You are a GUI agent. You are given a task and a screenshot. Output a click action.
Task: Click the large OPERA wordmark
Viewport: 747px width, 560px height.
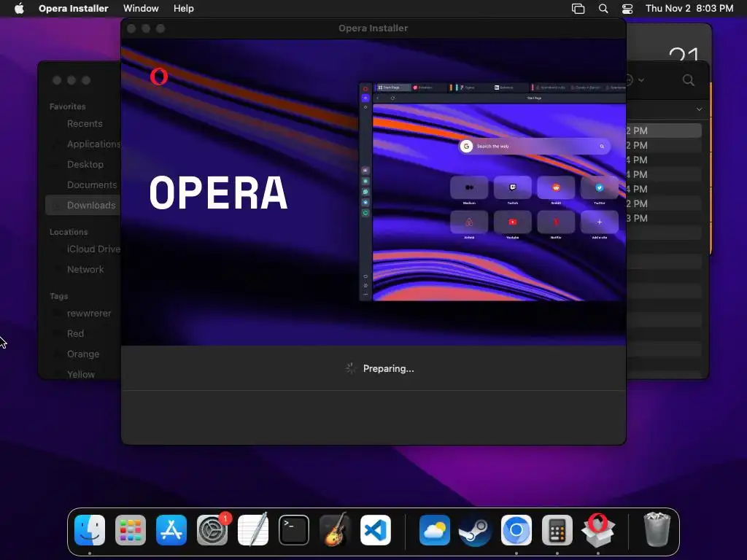218,192
